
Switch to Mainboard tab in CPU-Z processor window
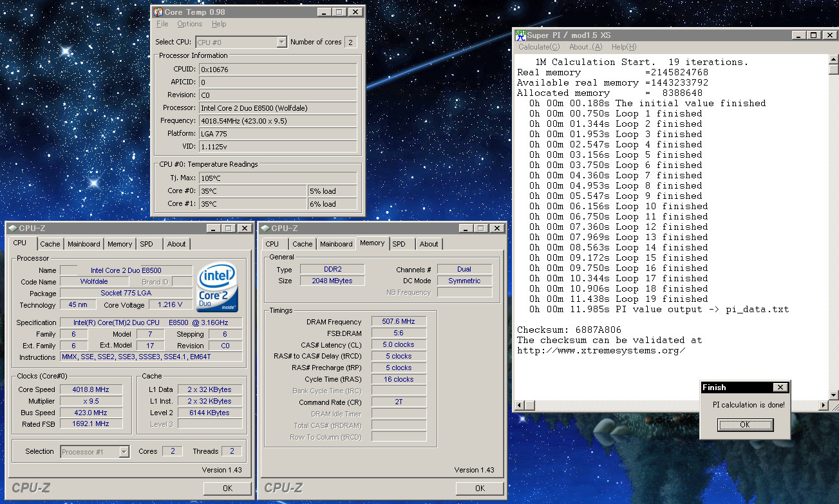84,245
